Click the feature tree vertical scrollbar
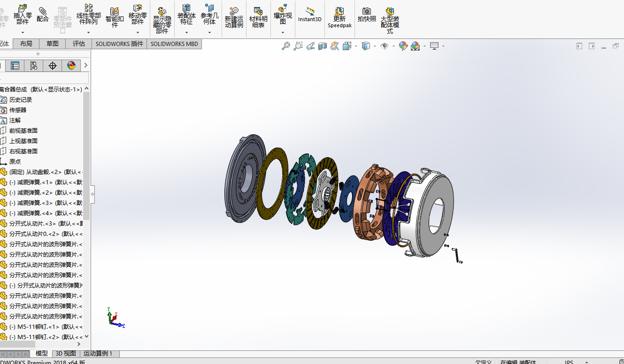The width and height of the screenshot is (624, 364). (86, 156)
